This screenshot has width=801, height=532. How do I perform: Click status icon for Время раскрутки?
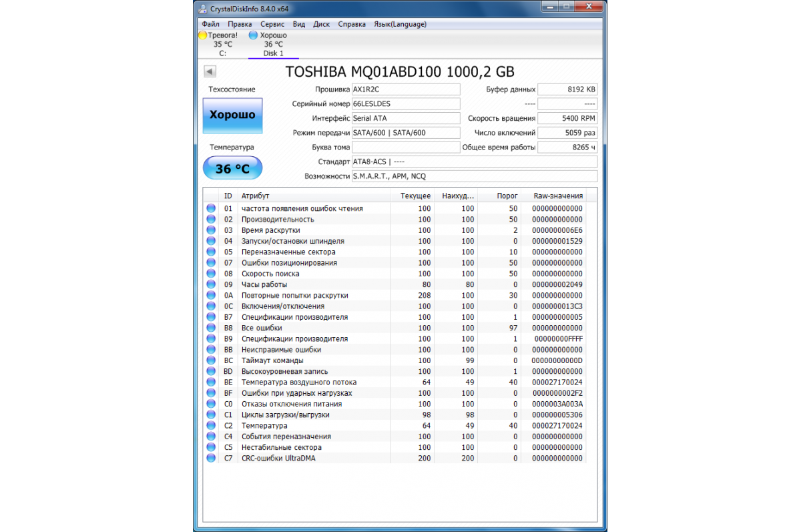pyautogui.click(x=211, y=230)
